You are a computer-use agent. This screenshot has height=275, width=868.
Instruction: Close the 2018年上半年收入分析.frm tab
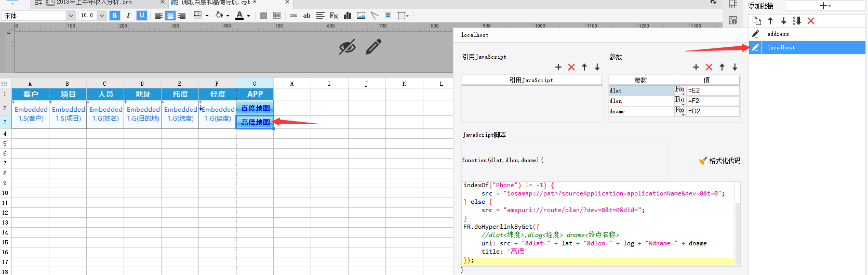click(x=163, y=3)
